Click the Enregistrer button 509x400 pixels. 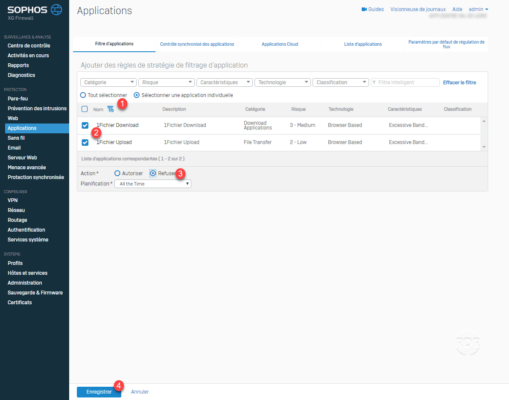[x=99, y=392]
